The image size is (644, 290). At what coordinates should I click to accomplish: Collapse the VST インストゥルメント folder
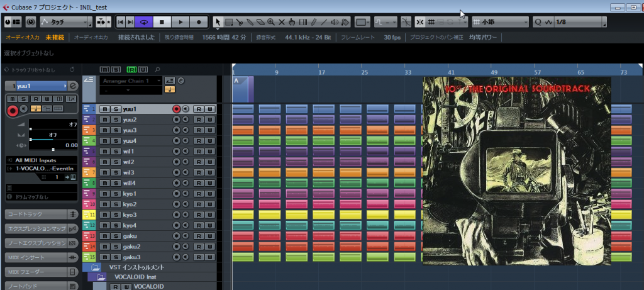pyautogui.click(x=96, y=267)
